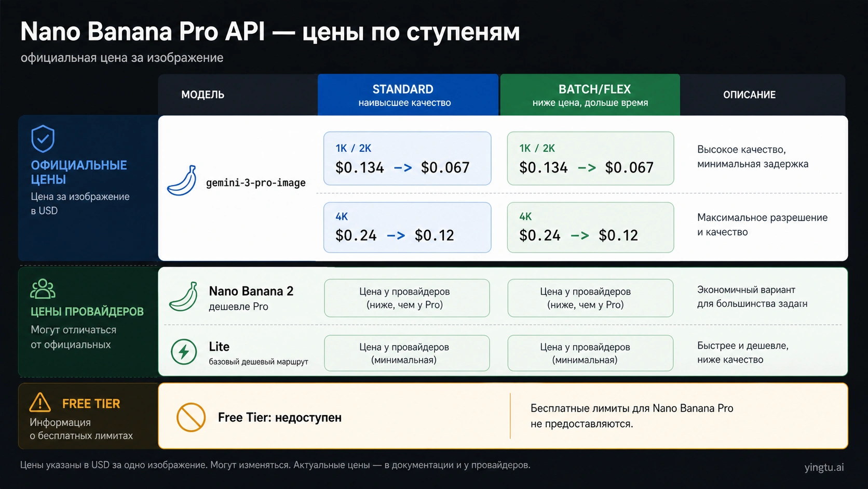Click subtitle 'официальная цена за изображение'
Viewport: 868px width, 489px height.
pyautogui.click(x=122, y=58)
